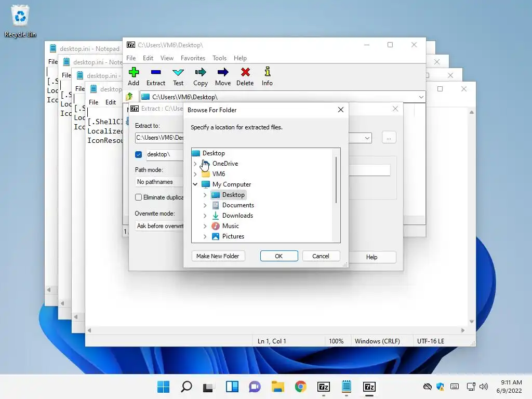This screenshot has height=399, width=532.
Task: Open Task View on the taskbar
Action: (208, 387)
